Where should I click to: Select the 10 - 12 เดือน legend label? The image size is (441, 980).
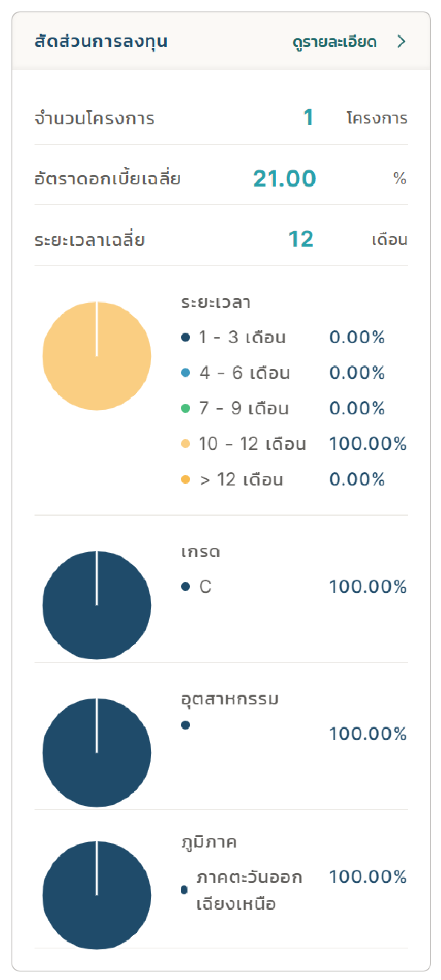click(252, 444)
